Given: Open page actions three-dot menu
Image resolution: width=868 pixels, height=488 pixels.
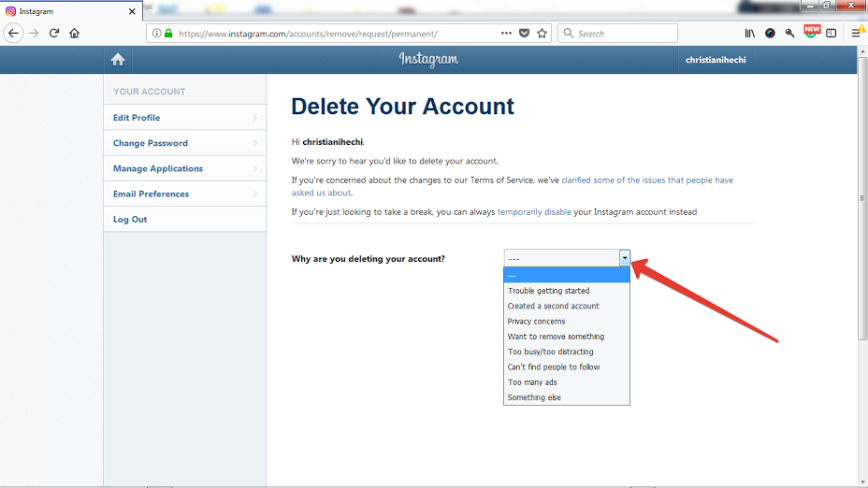Looking at the screenshot, I should (x=506, y=34).
